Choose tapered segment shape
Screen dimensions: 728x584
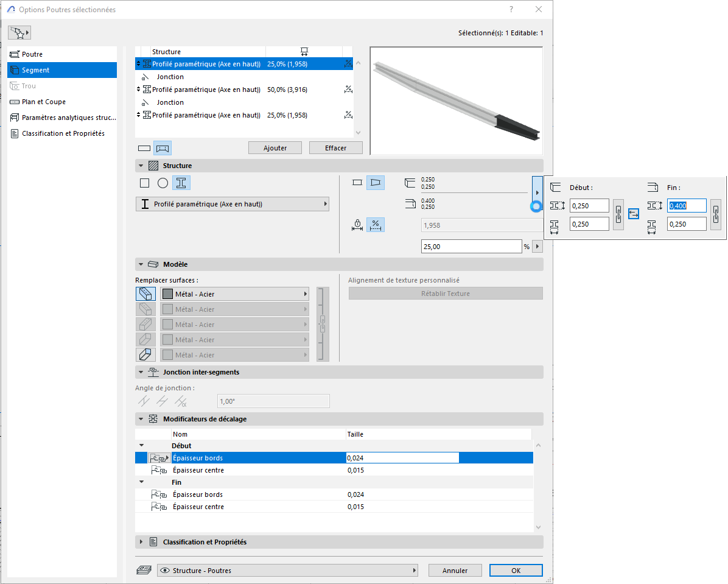[x=376, y=183]
